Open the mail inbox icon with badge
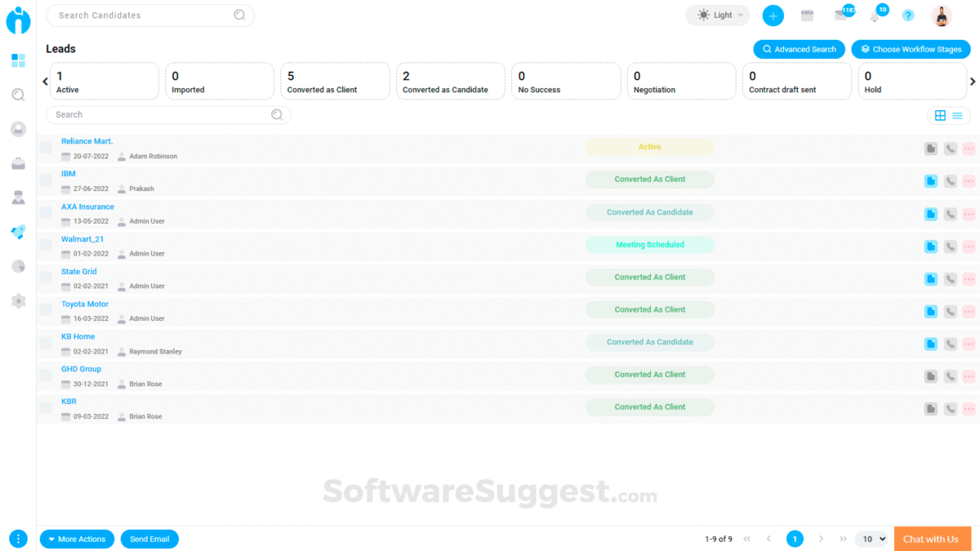This screenshot has width=980, height=551. pos(840,16)
